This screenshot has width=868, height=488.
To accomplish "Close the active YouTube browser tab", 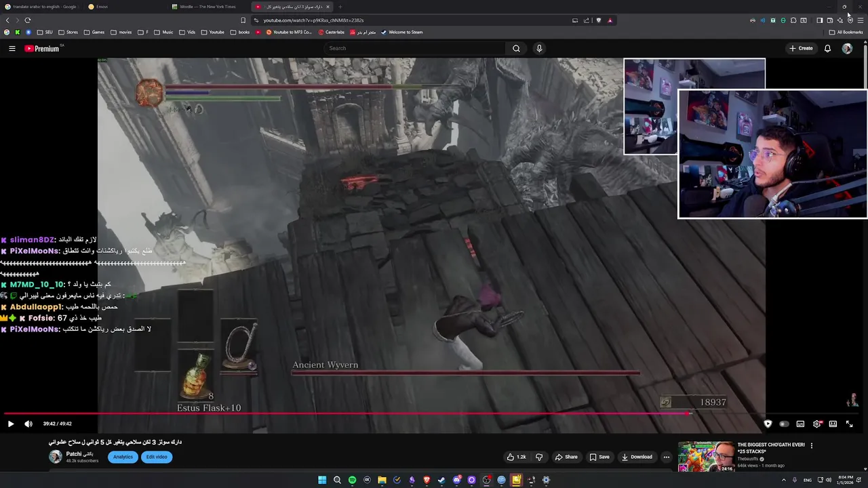I will (x=328, y=7).
